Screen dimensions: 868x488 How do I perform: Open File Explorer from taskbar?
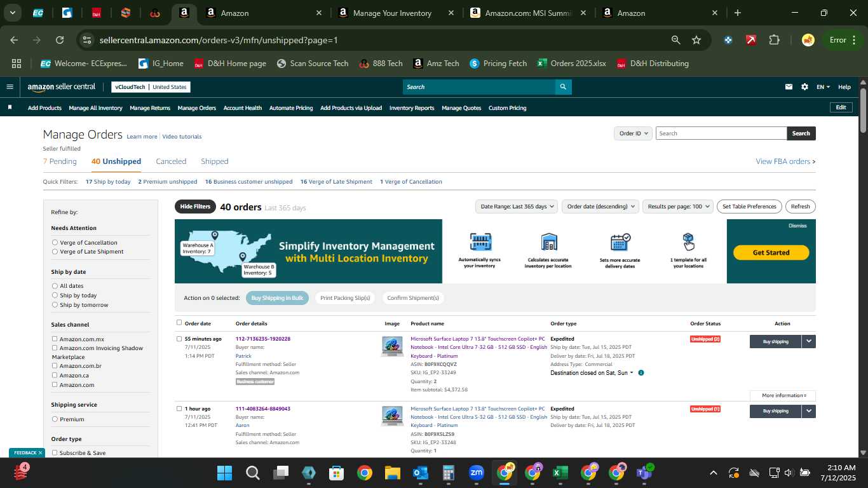[392, 473]
